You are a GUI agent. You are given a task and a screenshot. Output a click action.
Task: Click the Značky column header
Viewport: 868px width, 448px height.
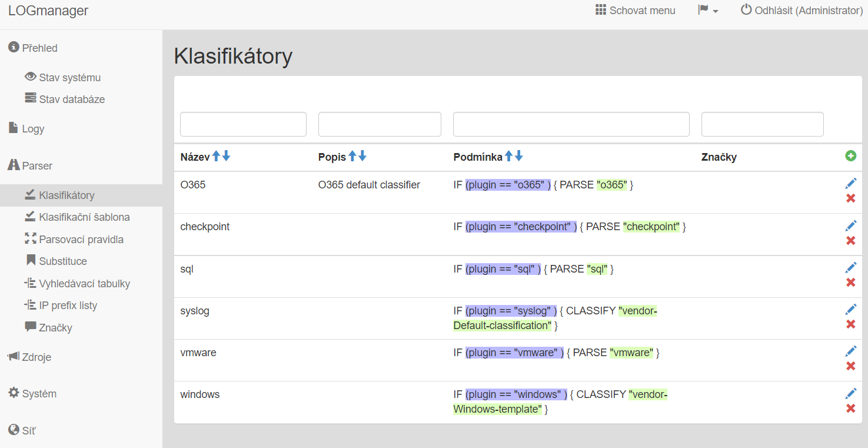pyautogui.click(x=719, y=157)
